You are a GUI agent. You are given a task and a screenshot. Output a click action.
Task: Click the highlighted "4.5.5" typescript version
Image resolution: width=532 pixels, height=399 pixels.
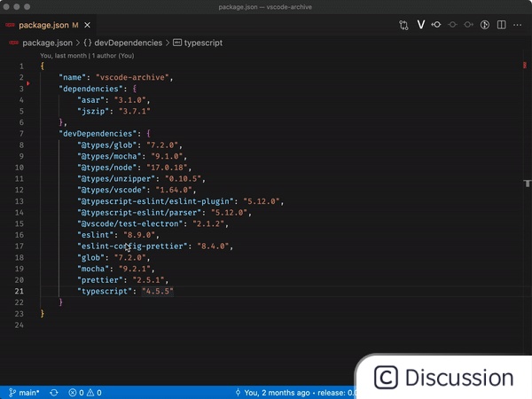[x=158, y=291]
